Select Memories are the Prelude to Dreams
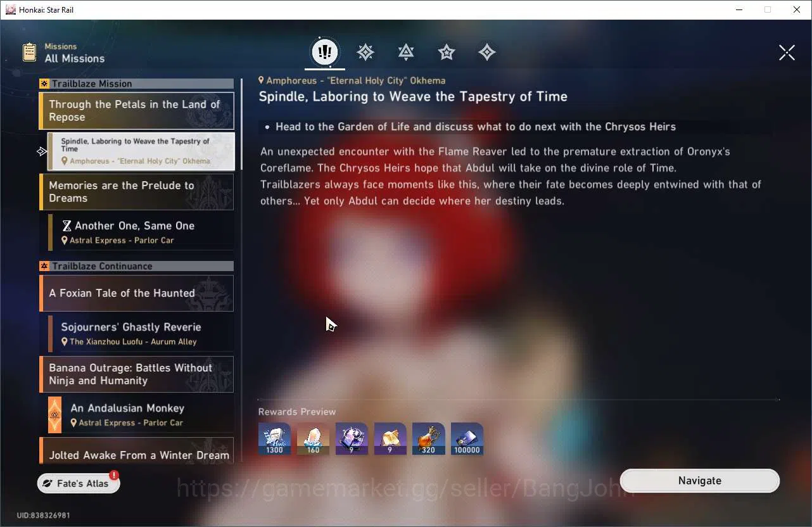This screenshot has width=812, height=527. coord(137,192)
